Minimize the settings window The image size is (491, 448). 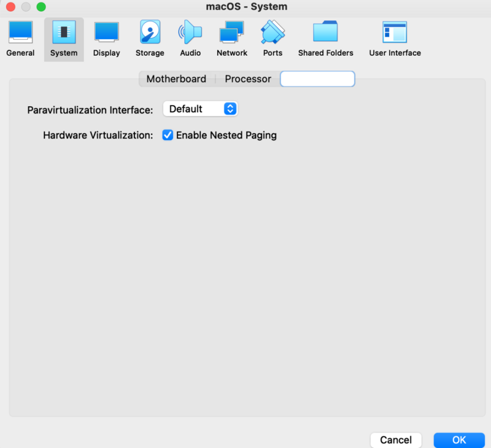click(25, 7)
